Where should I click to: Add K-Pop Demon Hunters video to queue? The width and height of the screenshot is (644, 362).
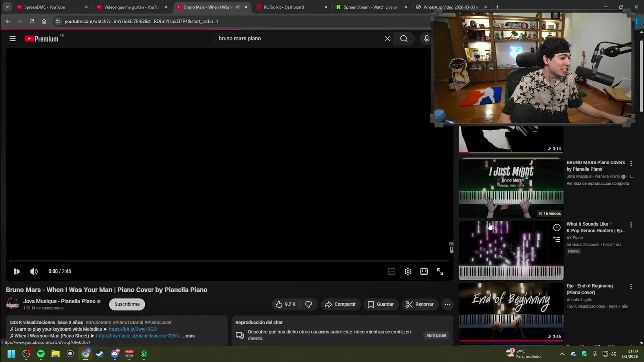557,240
